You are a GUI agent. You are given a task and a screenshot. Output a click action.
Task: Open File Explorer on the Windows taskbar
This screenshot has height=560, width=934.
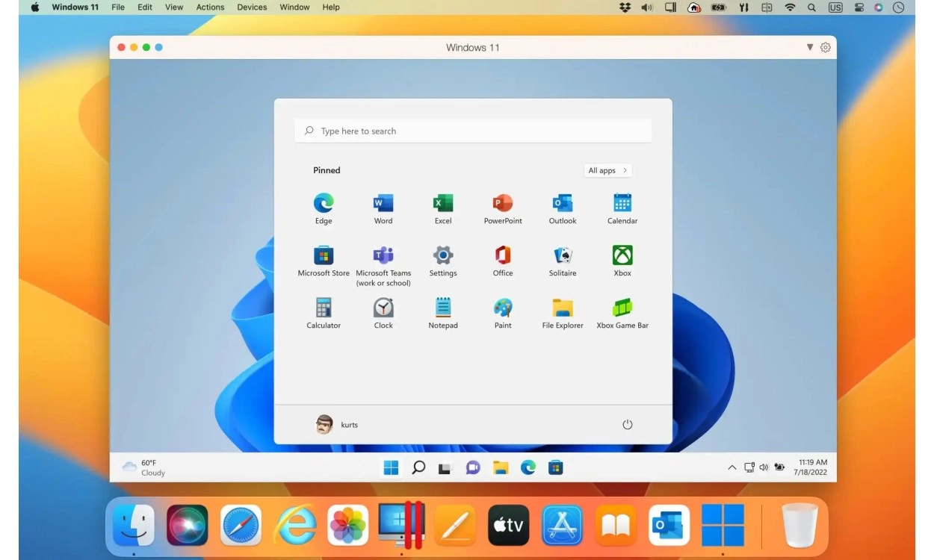click(x=501, y=467)
